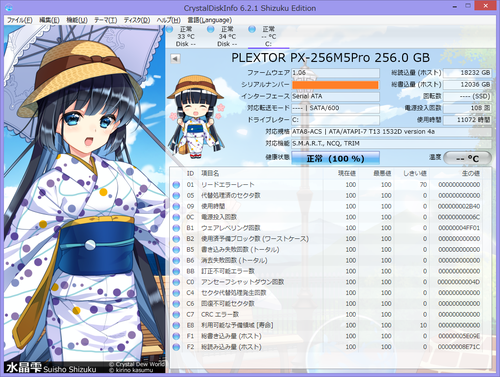Click rotation rate value ---- (SSD)

point(467,96)
